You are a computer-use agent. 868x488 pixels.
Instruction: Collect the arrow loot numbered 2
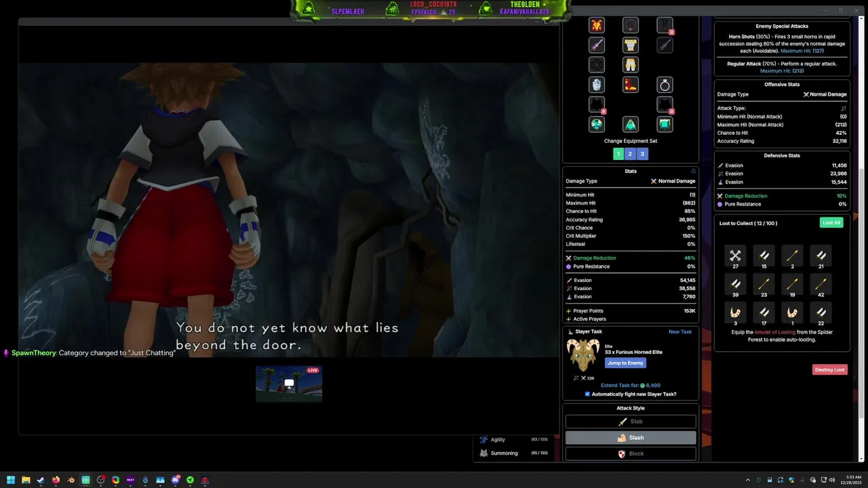click(x=792, y=256)
